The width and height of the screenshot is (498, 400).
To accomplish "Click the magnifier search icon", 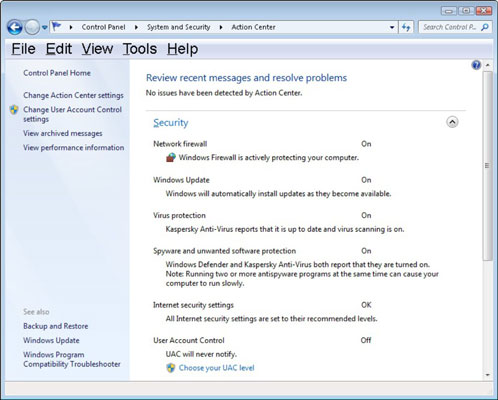I will (485, 27).
